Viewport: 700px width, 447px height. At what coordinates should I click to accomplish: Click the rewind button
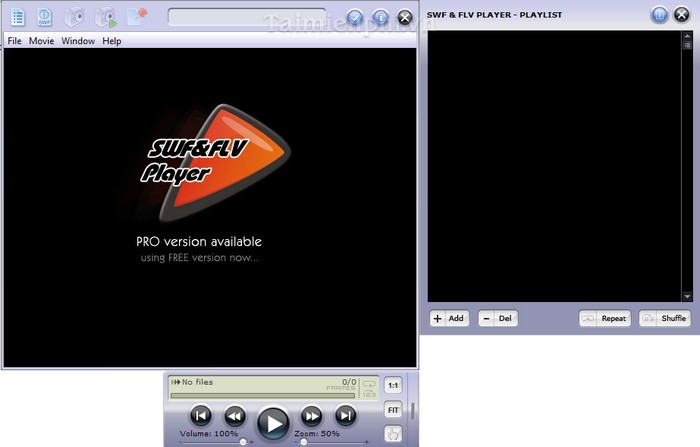(x=234, y=416)
